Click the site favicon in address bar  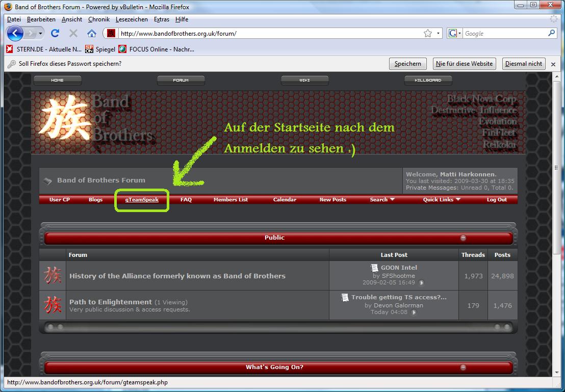click(x=111, y=34)
